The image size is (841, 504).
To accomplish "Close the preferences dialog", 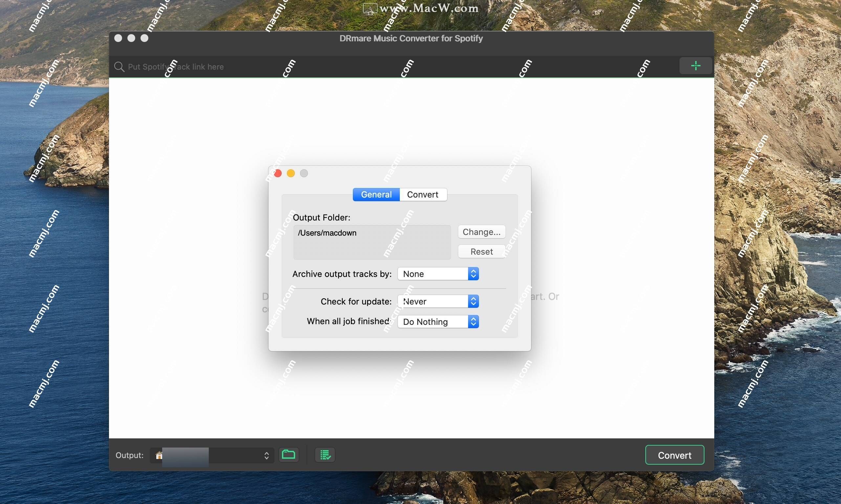I will 278,174.
